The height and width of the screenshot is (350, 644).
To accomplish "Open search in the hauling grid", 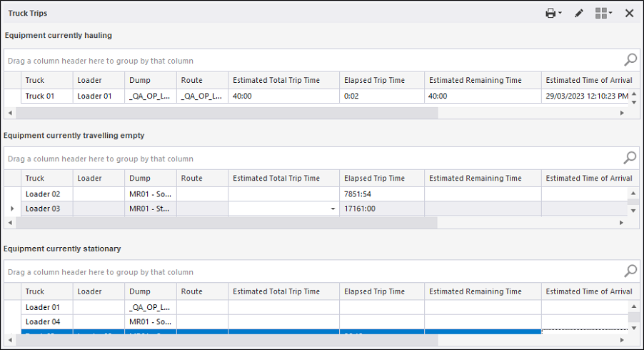I will (x=630, y=60).
